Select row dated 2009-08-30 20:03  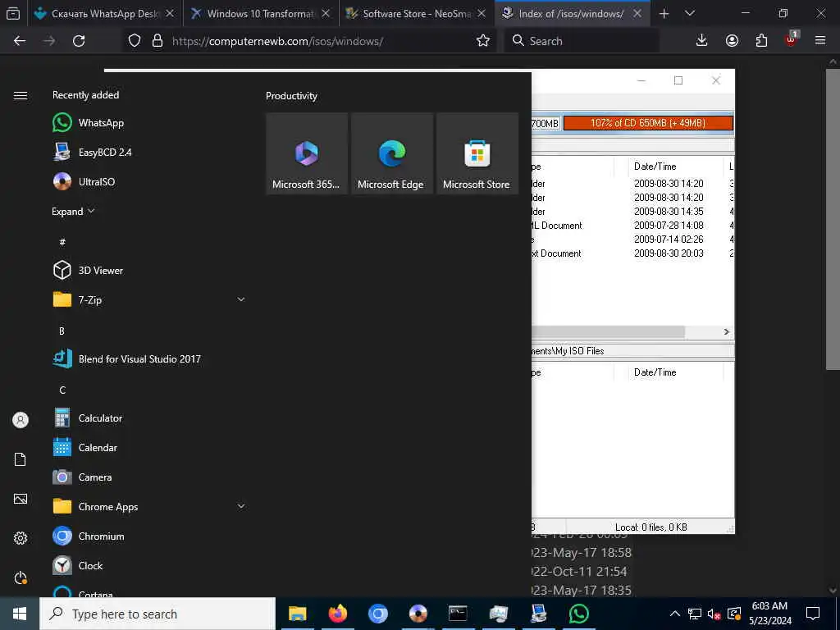click(632, 253)
